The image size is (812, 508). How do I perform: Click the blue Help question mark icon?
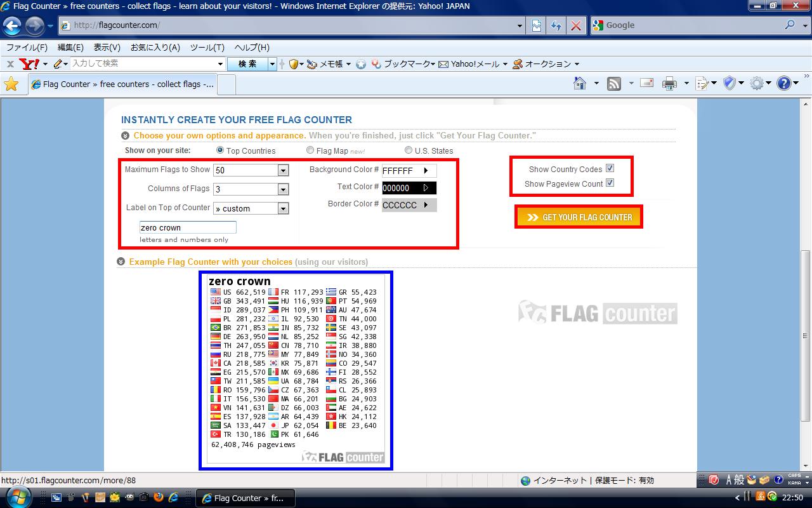(784, 83)
